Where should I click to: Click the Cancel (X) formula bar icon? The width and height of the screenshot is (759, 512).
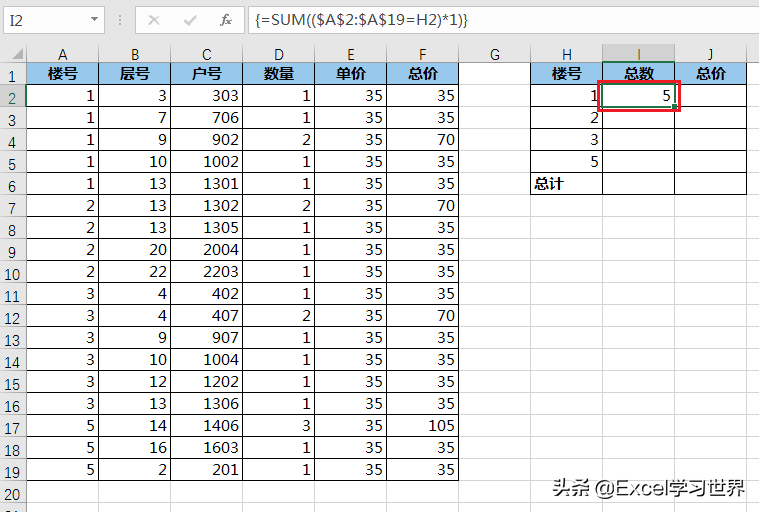[x=154, y=20]
